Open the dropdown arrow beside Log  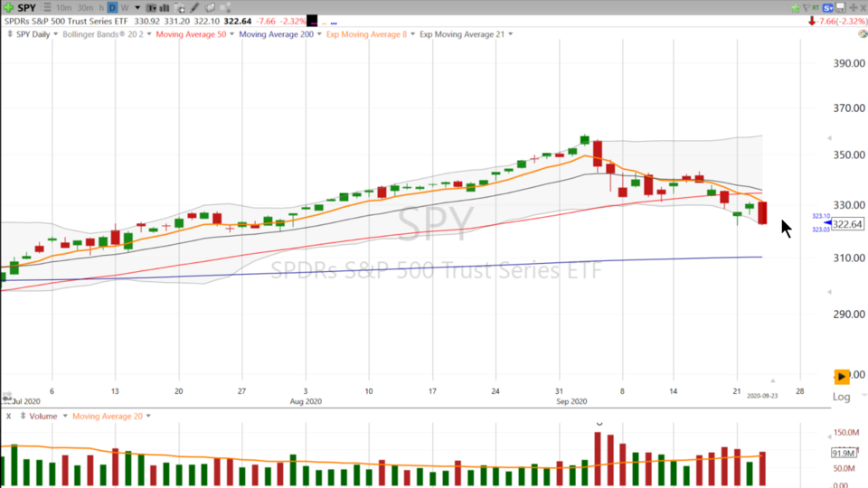pyautogui.click(x=863, y=396)
